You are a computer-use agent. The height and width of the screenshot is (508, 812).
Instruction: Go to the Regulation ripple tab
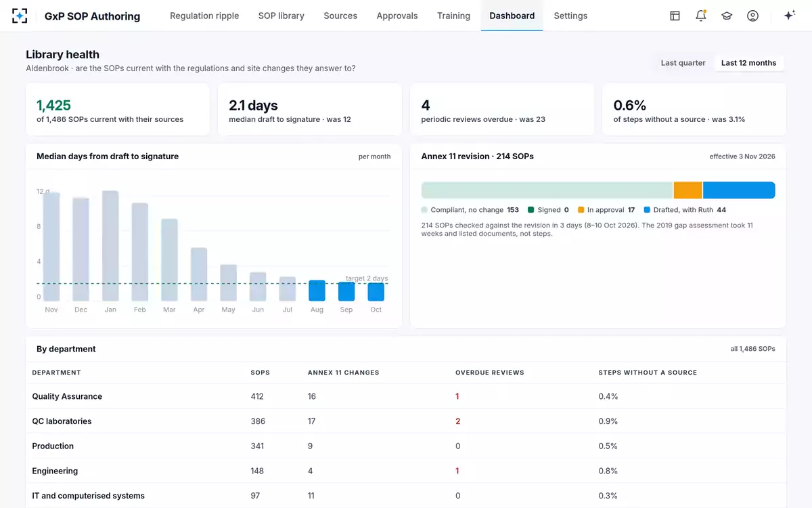click(x=204, y=16)
